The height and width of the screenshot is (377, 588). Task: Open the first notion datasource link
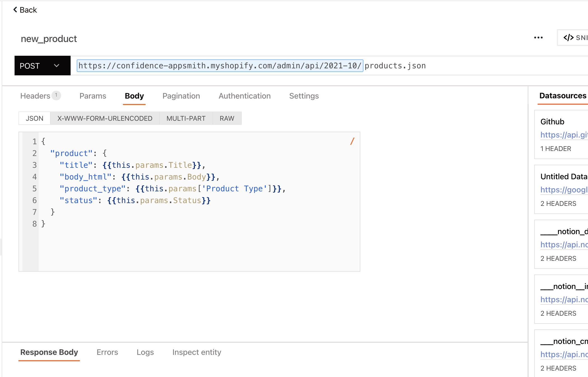(564, 245)
